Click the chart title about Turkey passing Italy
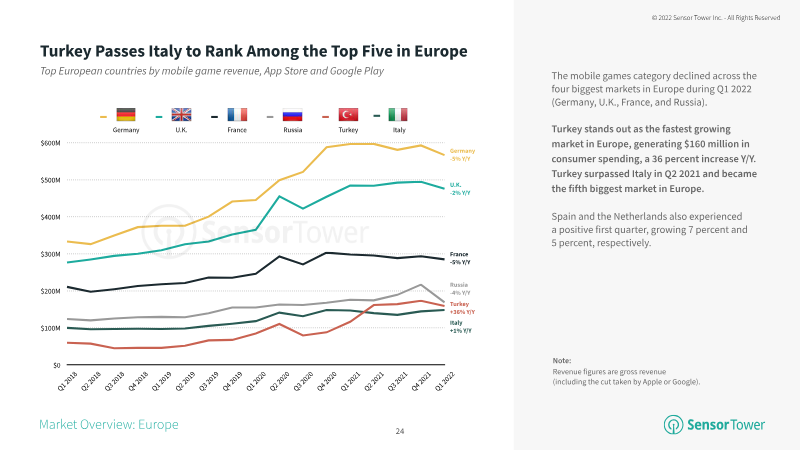800x450 pixels. coord(253,50)
